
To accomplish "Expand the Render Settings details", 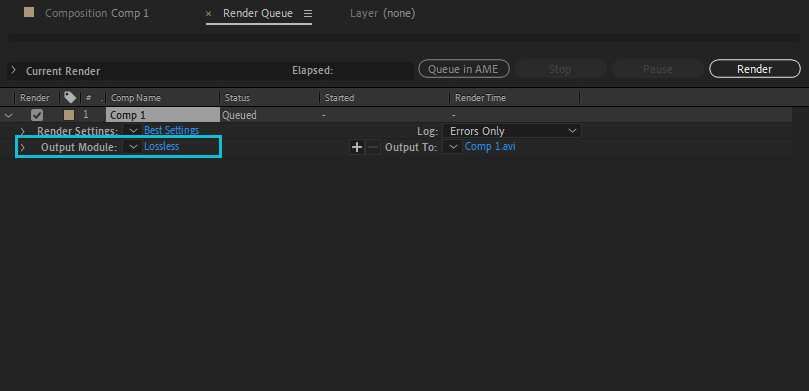I will pos(22,131).
